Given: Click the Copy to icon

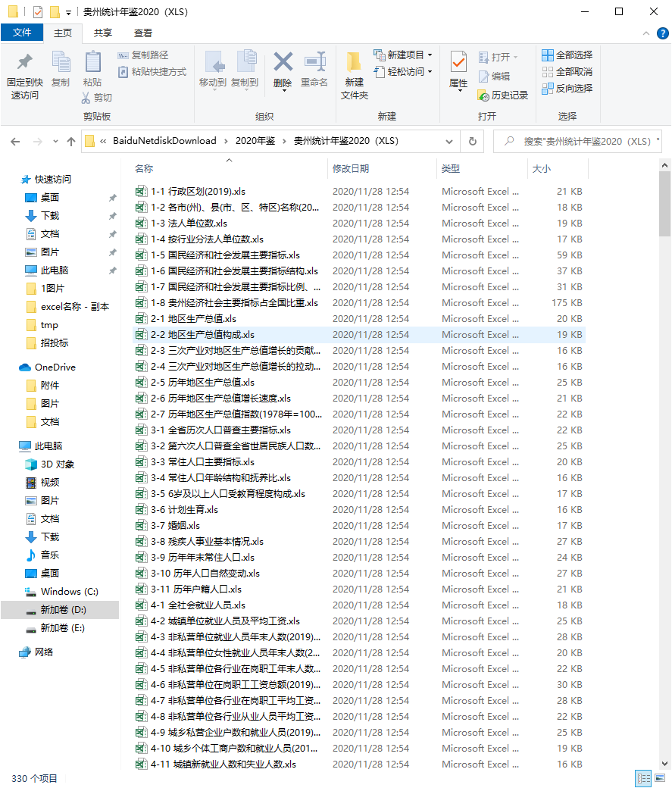Looking at the screenshot, I should (246, 62).
